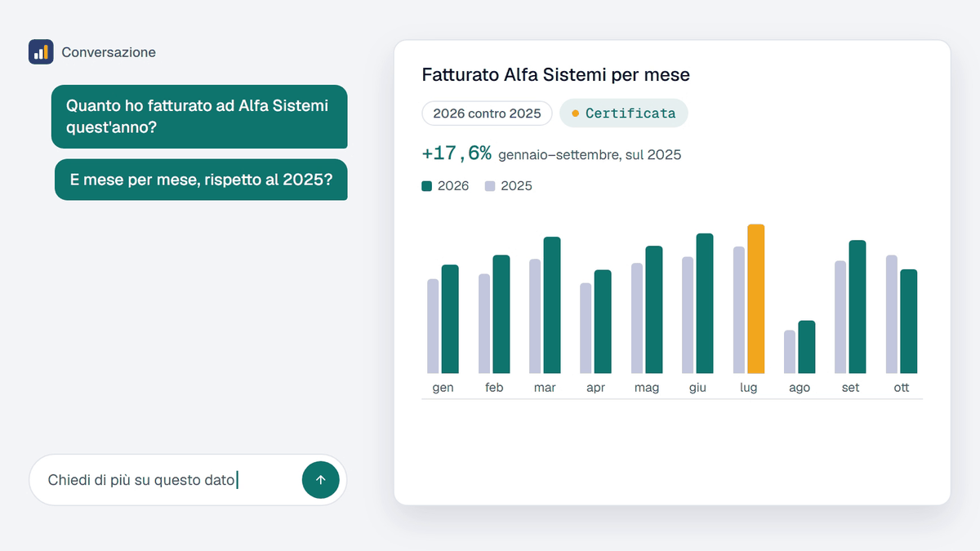Screen dimensions: 980x551
Task: Select the ott 2026 green bar
Action: click(x=908, y=322)
